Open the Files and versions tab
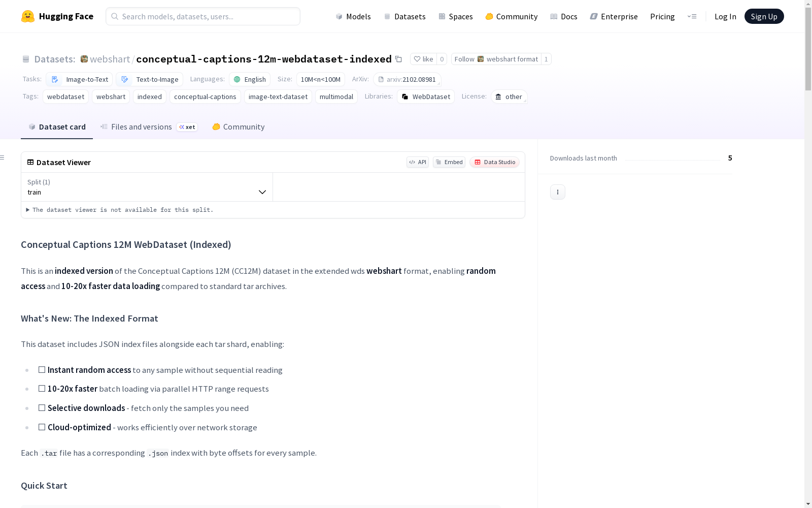This screenshot has height=508, width=812. [149, 127]
